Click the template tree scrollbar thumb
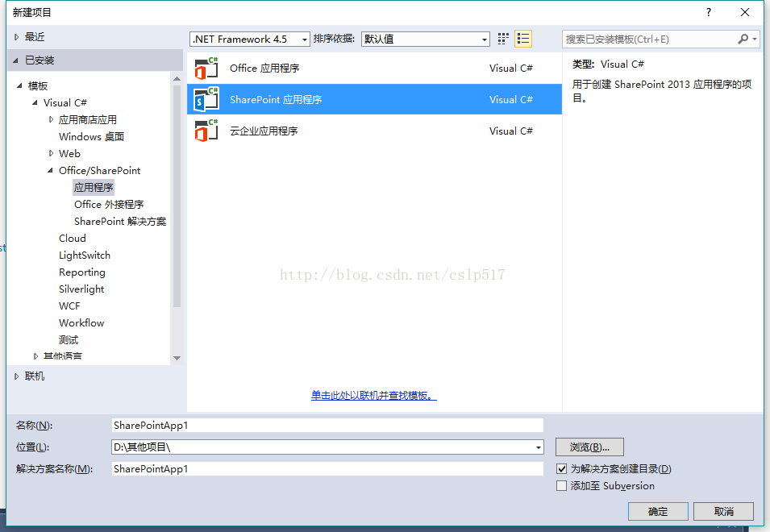The image size is (770, 532). [177, 197]
